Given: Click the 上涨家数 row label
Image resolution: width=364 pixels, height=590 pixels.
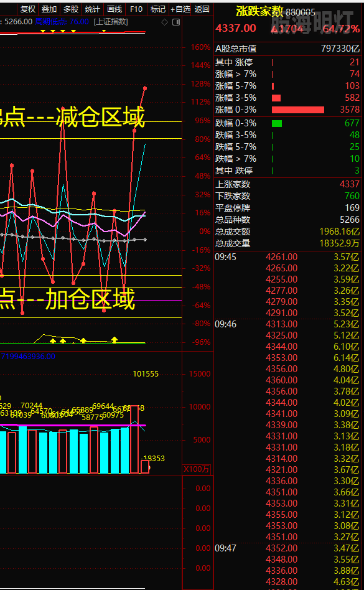Looking at the screenshot, I should pos(233,184).
